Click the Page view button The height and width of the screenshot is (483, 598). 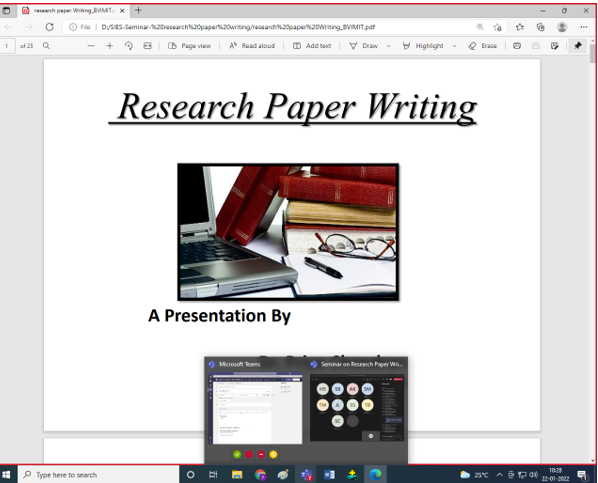(x=190, y=46)
